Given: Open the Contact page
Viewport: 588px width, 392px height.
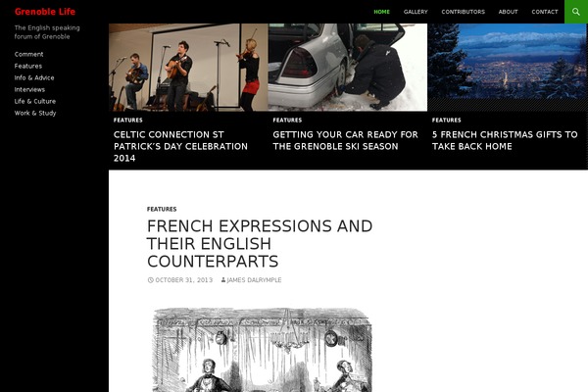Looking at the screenshot, I should (545, 12).
